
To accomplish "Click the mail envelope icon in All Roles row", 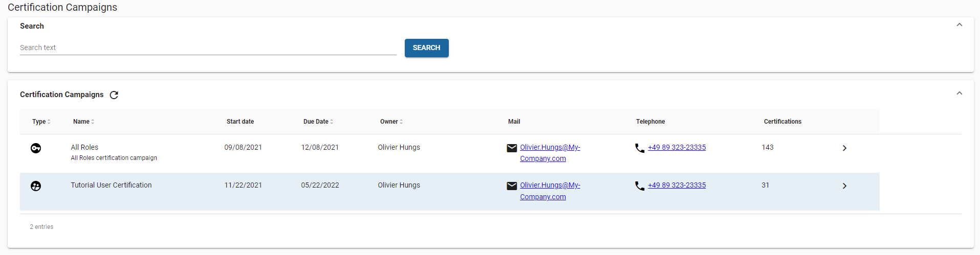I will 512,148.
